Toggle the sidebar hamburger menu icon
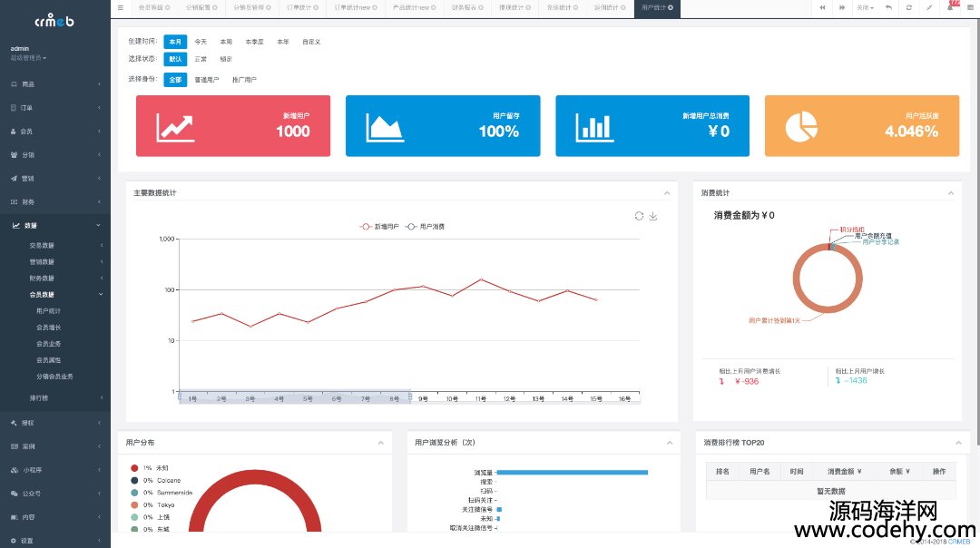Viewport: 980px width, 548px height. click(x=120, y=8)
